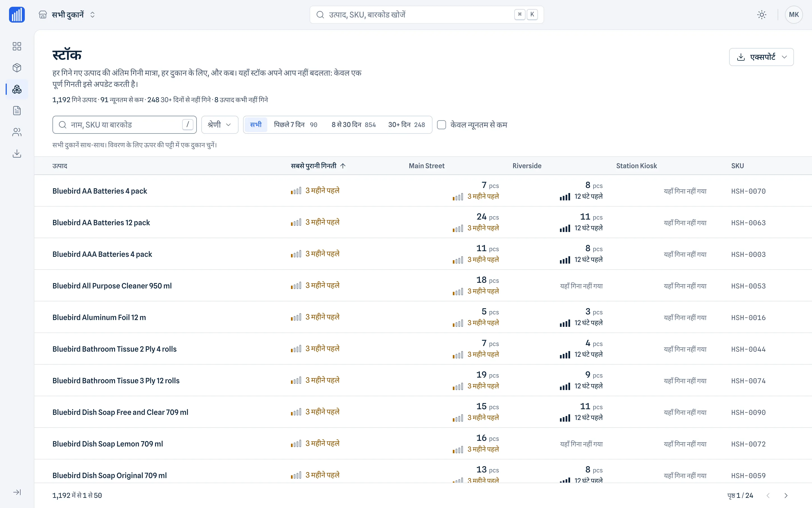The image size is (812, 508).
Task: Click the Main Street column header
Action: coord(427,166)
